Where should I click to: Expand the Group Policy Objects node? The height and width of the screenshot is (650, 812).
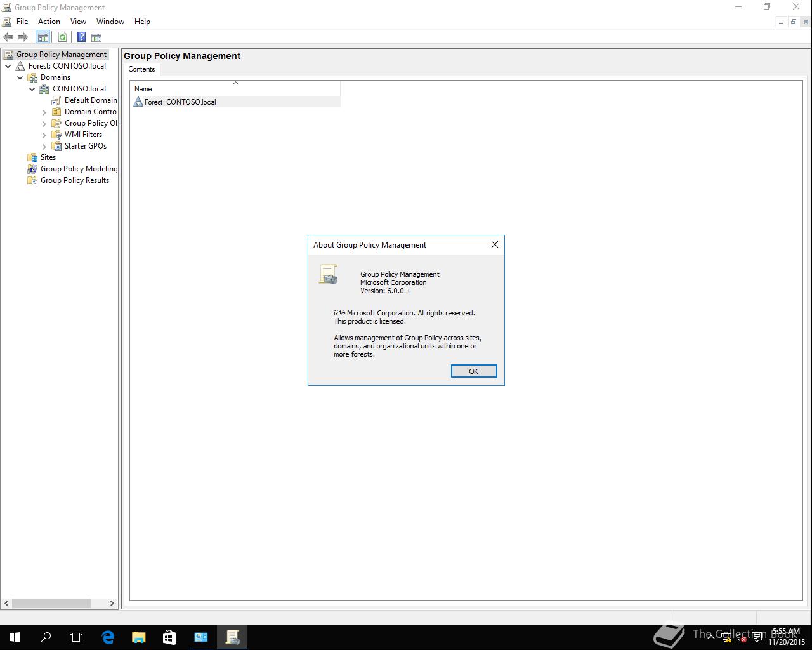pyautogui.click(x=44, y=124)
